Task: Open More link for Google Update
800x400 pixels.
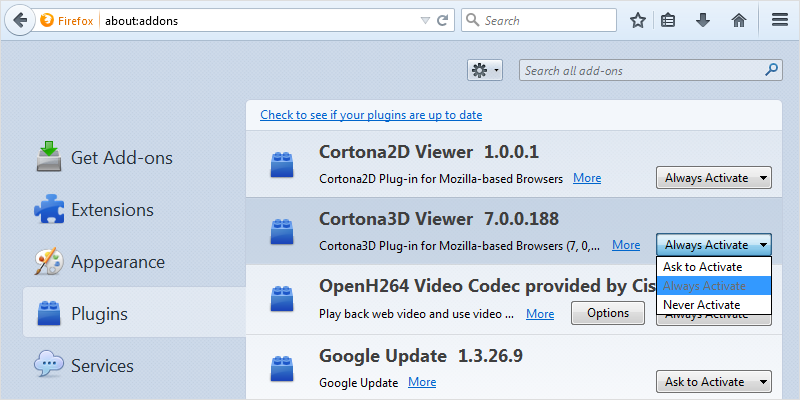Action: (422, 382)
